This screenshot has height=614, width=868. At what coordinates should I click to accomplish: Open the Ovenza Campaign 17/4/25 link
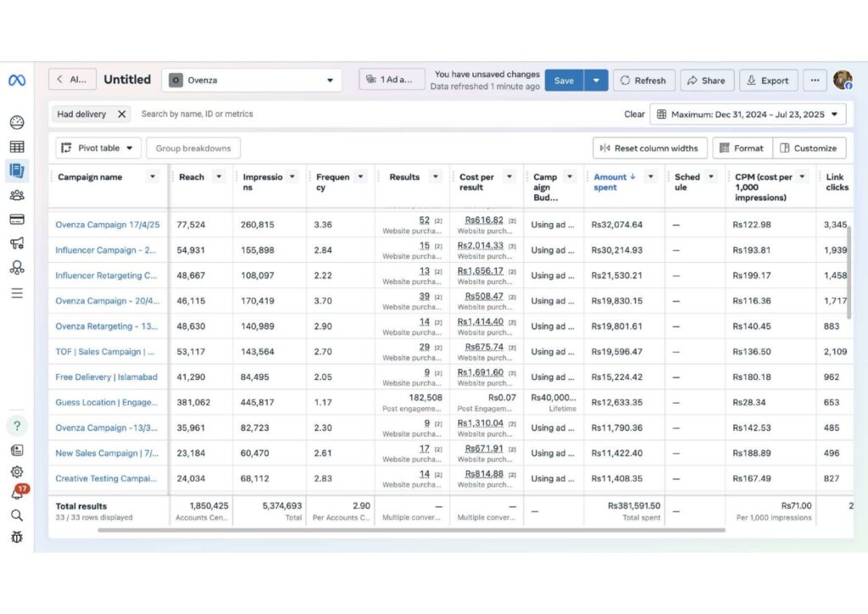[x=108, y=225]
